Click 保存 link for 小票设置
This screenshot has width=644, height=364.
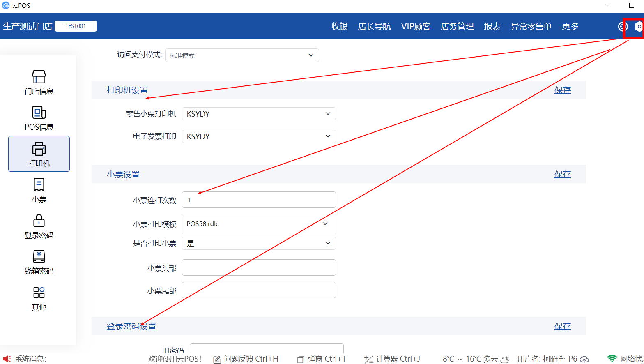click(562, 174)
